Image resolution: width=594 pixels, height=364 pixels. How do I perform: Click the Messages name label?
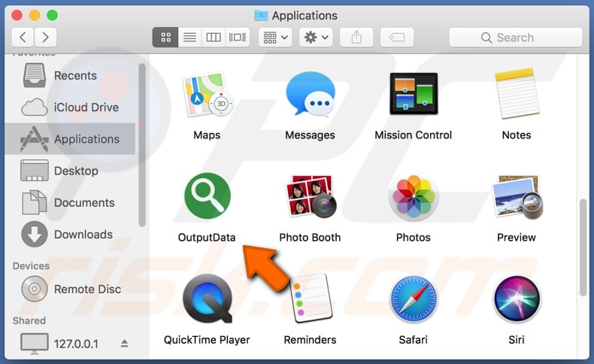(310, 135)
